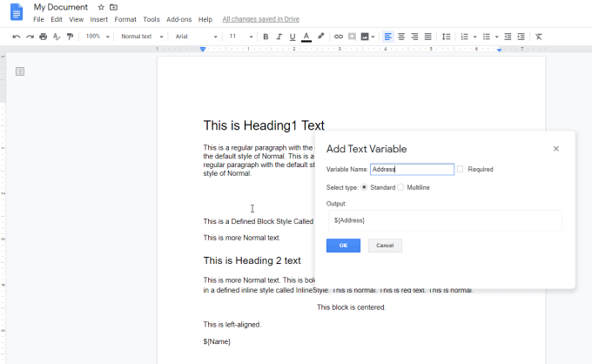Click the Heading1 Text line
The width and height of the screenshot is (592, 364).
point(264,125)
